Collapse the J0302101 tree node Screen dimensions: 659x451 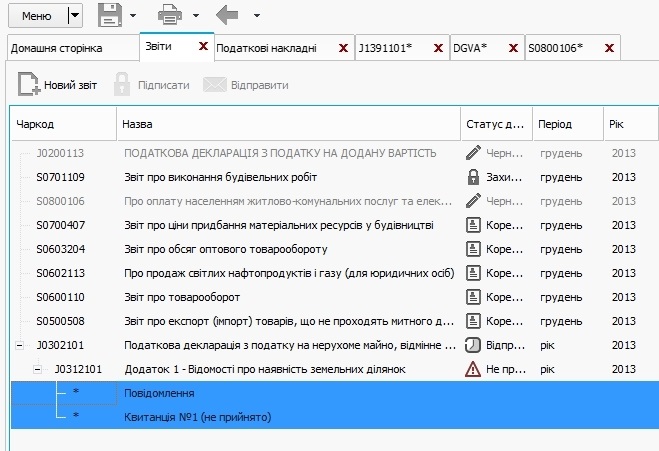(x=19, y=346)
